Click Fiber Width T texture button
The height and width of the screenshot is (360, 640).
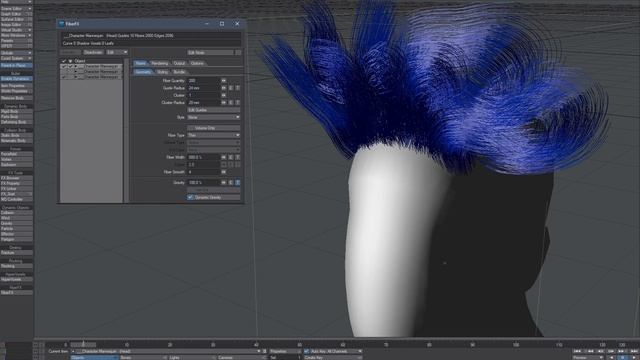point(238,157)
